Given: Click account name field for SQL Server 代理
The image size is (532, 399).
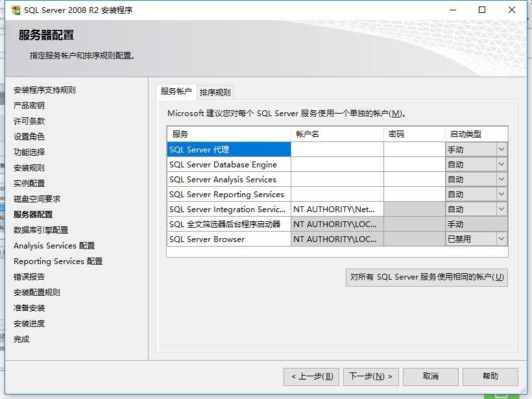Looking at the screenshot, I should pos(337,149).
